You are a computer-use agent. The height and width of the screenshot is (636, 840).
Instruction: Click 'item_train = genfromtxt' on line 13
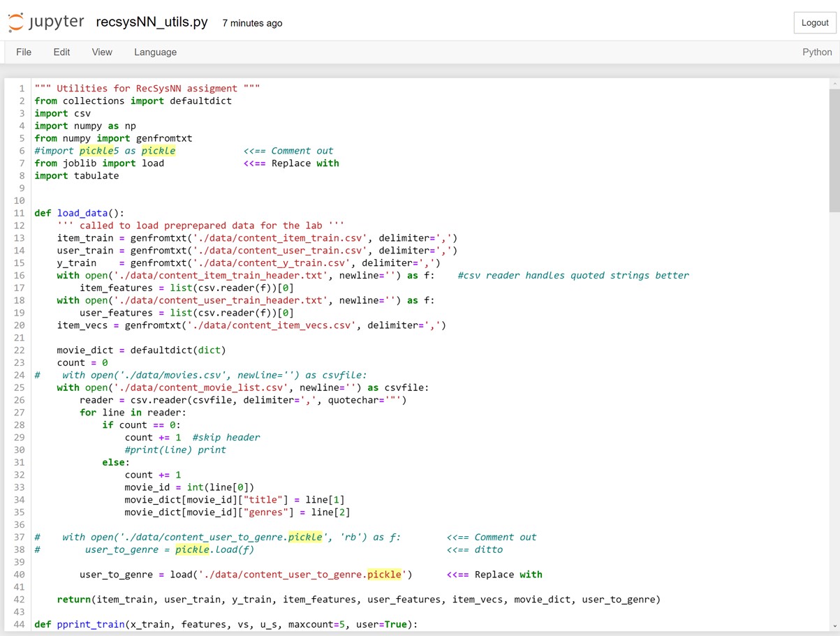(x=257, y=237)
